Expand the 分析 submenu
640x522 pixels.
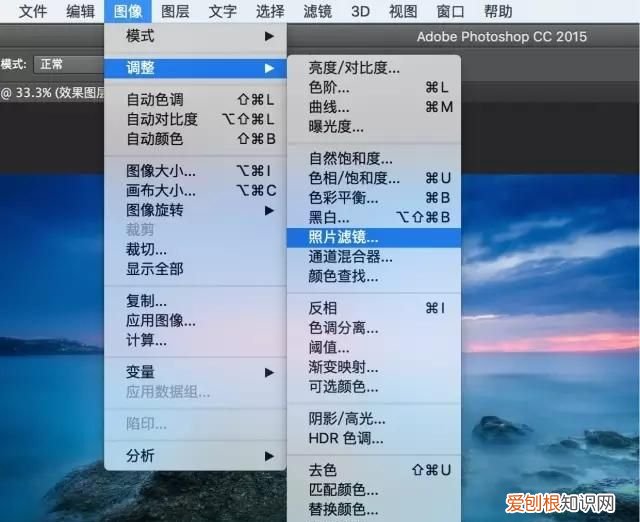(196, 456)
